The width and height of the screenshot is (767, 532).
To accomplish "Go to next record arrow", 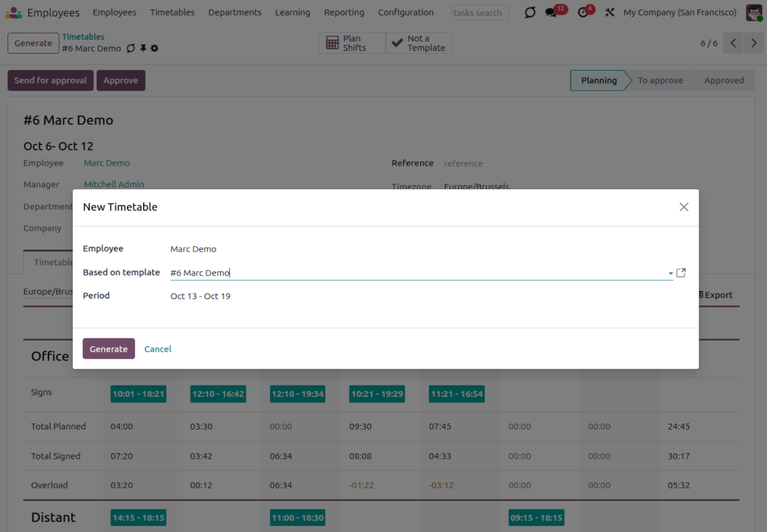I will [x=753, y=43].
